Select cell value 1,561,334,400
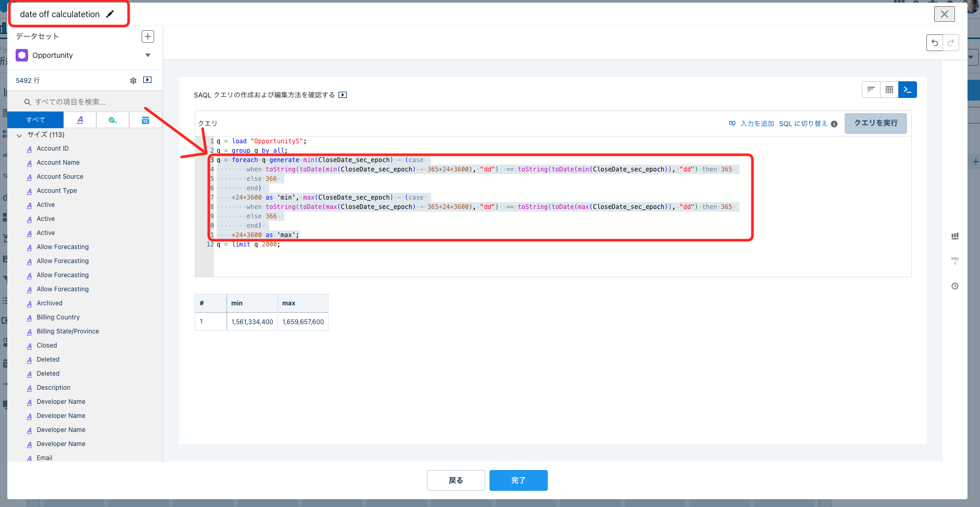Viewport: 980px width, 507px height. pyautogui.click(x=252, y=322)
